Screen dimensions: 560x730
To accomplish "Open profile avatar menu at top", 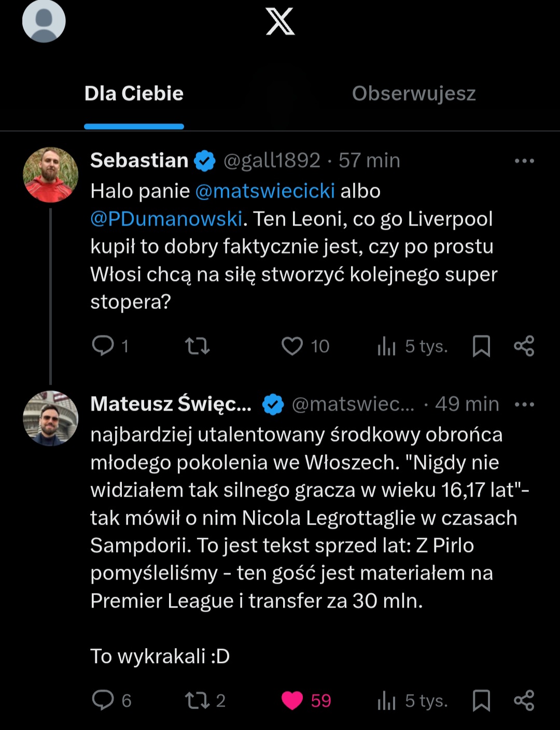I will point(44,21).
